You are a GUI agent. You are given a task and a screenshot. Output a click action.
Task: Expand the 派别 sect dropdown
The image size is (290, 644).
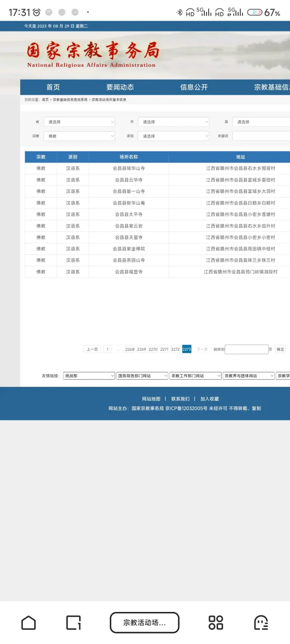[174, 136]
